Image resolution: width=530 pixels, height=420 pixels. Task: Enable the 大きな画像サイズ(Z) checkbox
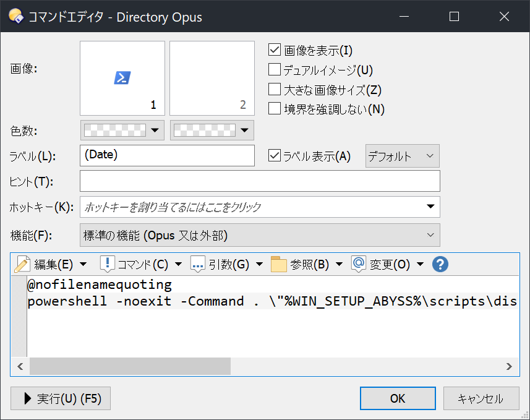tap(275, 89)
